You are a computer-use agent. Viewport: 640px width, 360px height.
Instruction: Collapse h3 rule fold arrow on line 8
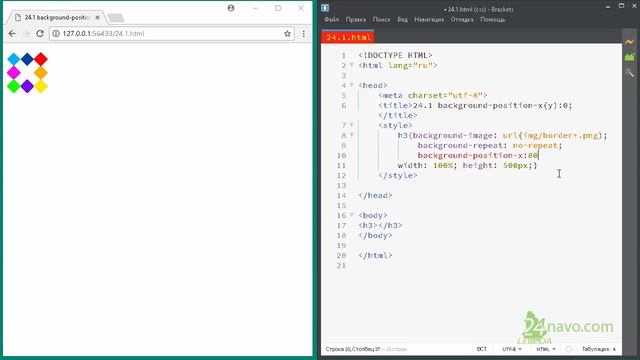pos(351,135)
